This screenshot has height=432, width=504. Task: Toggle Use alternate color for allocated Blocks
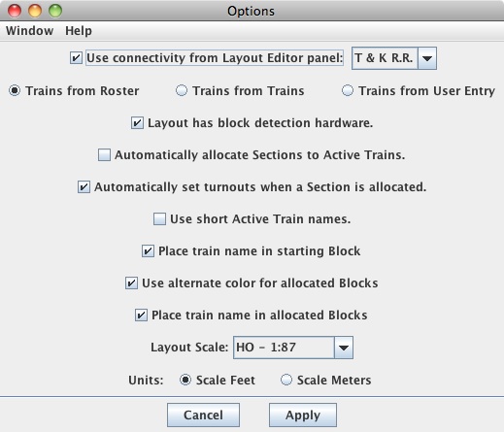pyautogui.click(x=131, y=283)
